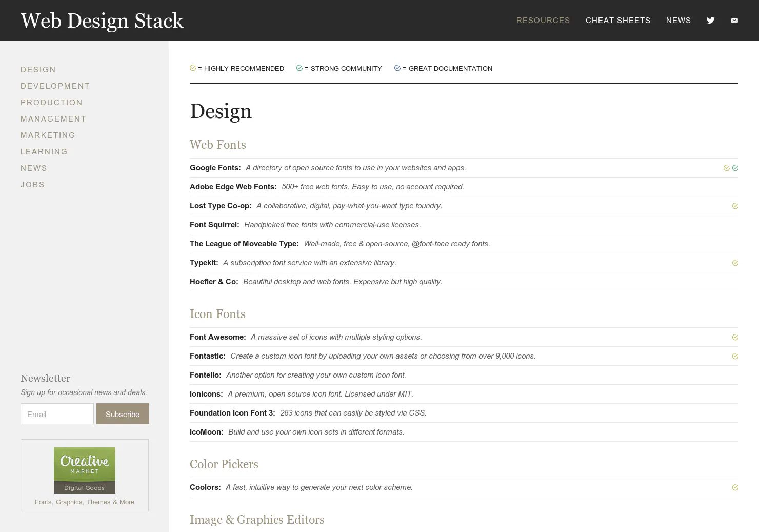759x532 pixels.
Task: Click the Image & Graphics Editors heading
Action: tap(257, 520)
